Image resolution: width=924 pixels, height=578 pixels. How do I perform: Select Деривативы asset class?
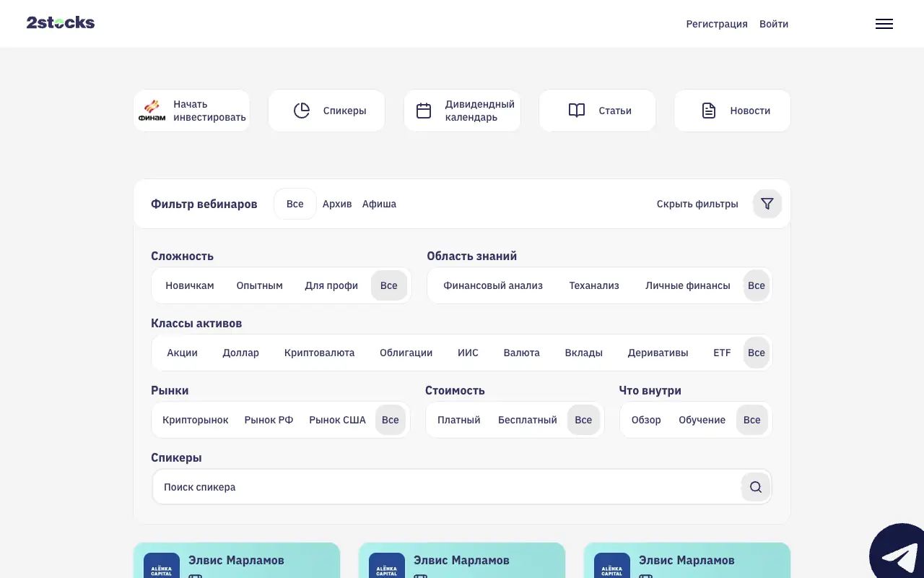(x=658, y=353)
